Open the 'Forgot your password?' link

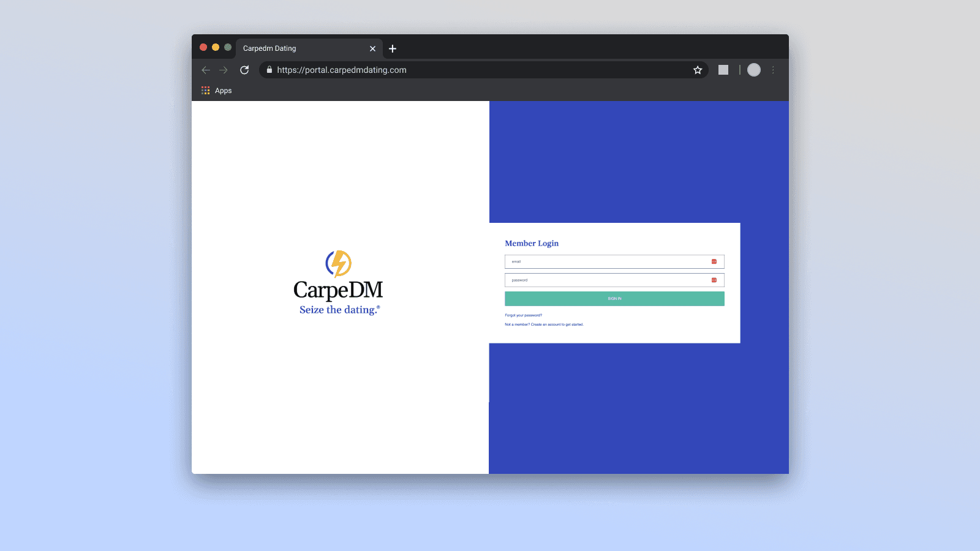pos(523,315)
